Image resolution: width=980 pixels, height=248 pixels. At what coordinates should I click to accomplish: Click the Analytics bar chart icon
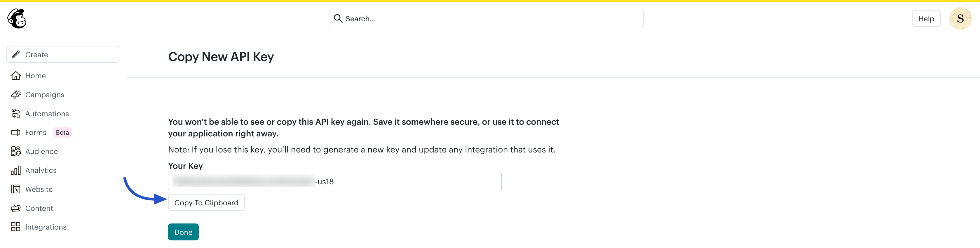point(15,170)
